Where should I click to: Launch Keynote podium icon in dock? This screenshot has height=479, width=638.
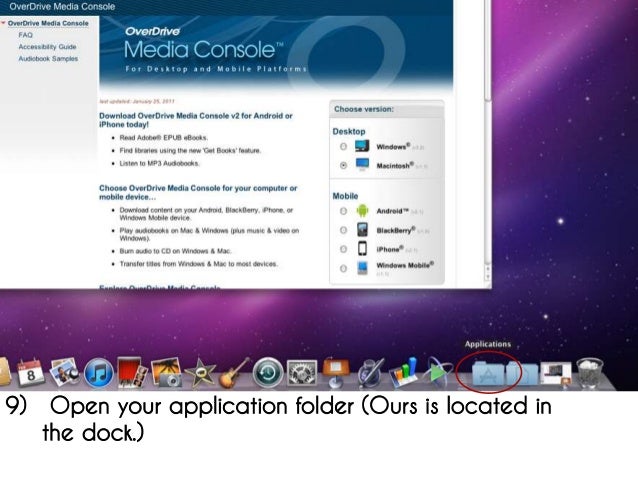(335, 372)
